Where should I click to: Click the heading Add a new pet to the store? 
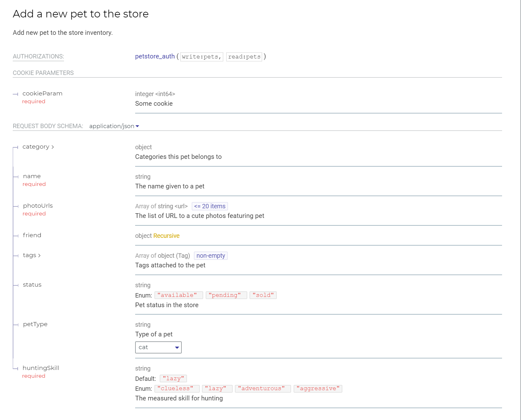(81, 14)
